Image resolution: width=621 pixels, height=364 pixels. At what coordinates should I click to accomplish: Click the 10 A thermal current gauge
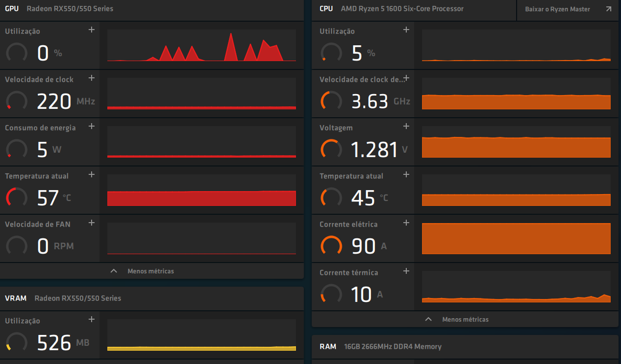(331, 294)
